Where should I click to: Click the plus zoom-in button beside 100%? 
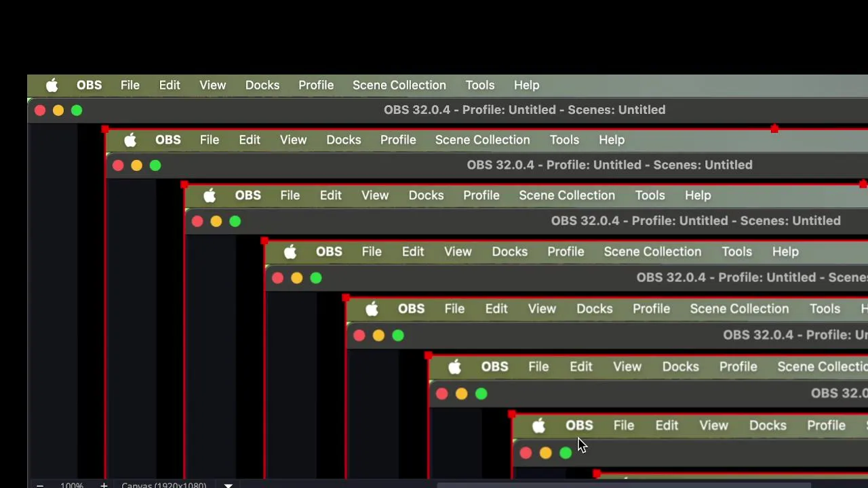104,485
